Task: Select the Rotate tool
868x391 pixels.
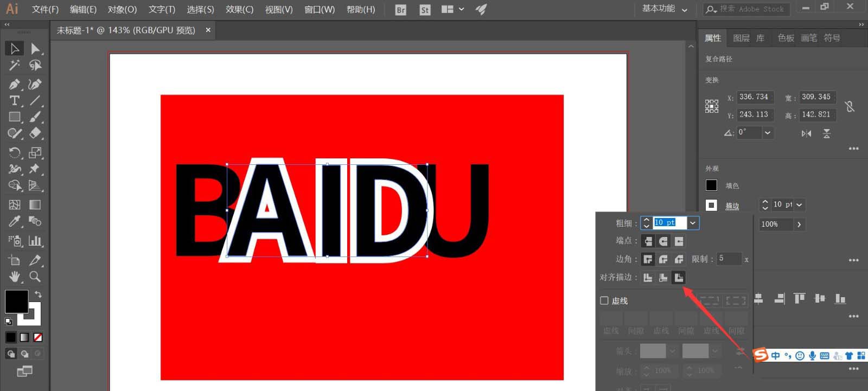Action: [15, 152]
